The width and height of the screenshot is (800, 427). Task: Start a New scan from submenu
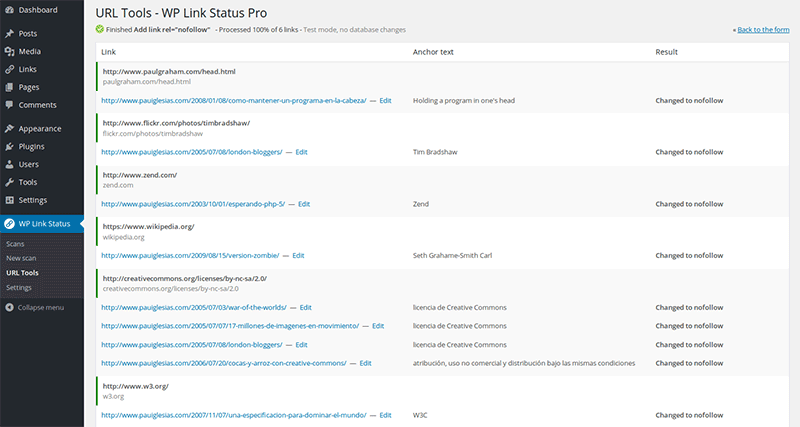pyautogui.click(x=20, y=258)
